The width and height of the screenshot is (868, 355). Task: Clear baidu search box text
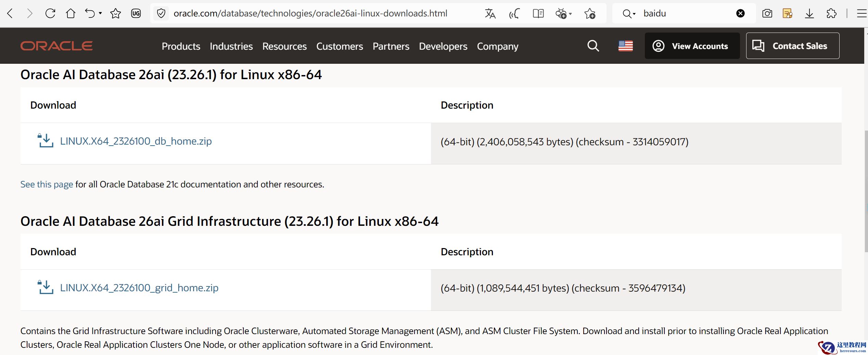tap(740, 13)
